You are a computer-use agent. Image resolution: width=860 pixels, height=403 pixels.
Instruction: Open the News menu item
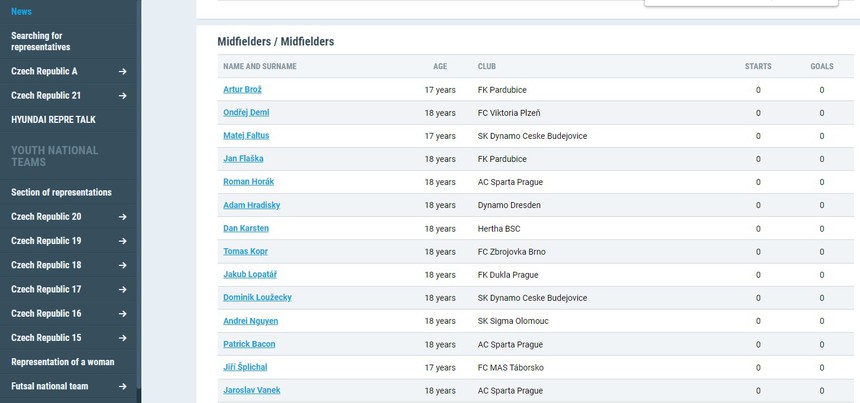point(22,11)
